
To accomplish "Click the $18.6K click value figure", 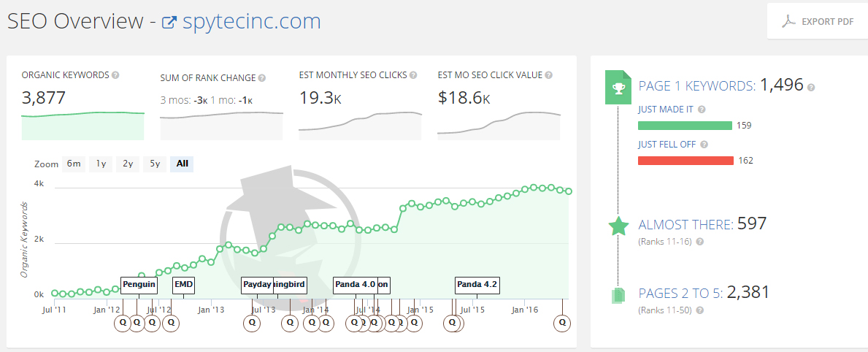I will 464,97.
